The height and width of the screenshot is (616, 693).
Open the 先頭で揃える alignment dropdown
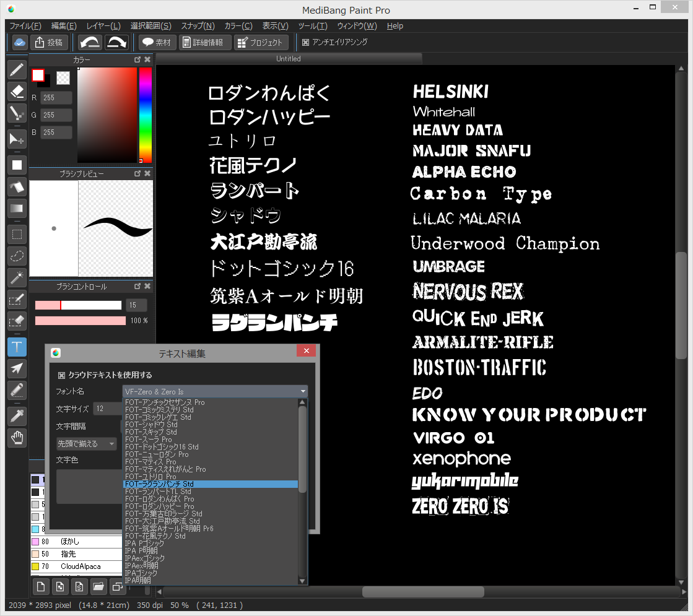click(86, 444)
